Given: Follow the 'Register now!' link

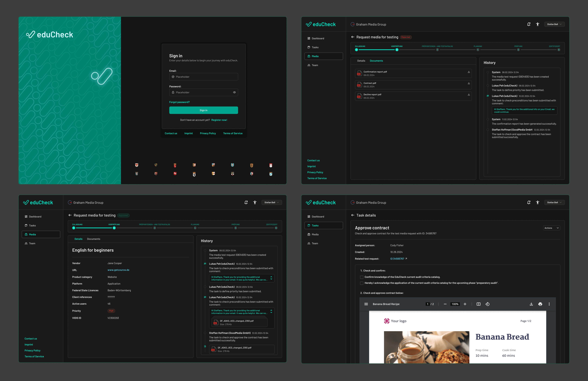Looking at the screenshot, I should [219, 120].
